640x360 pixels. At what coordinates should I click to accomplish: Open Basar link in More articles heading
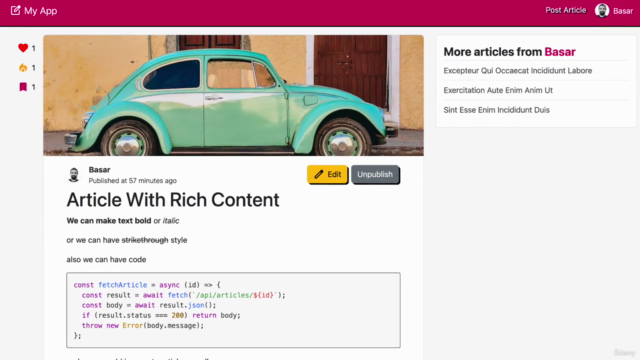click(560, 52)
